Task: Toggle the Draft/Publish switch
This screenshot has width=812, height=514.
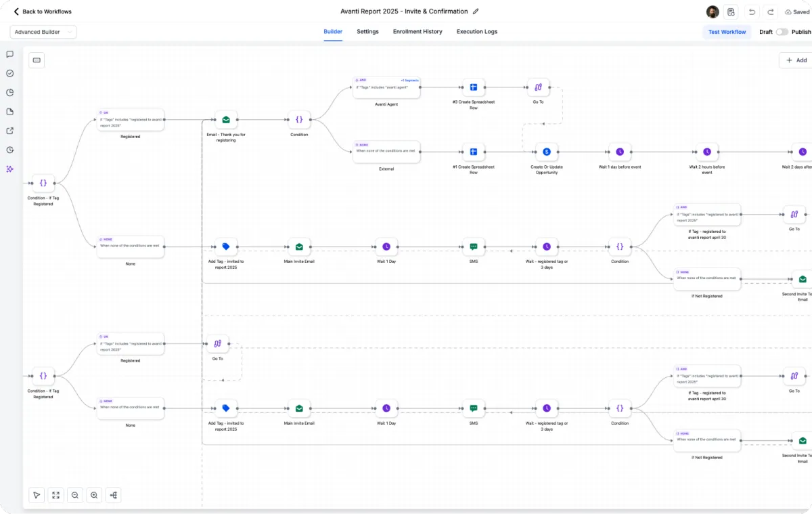Action: [782, 32]
